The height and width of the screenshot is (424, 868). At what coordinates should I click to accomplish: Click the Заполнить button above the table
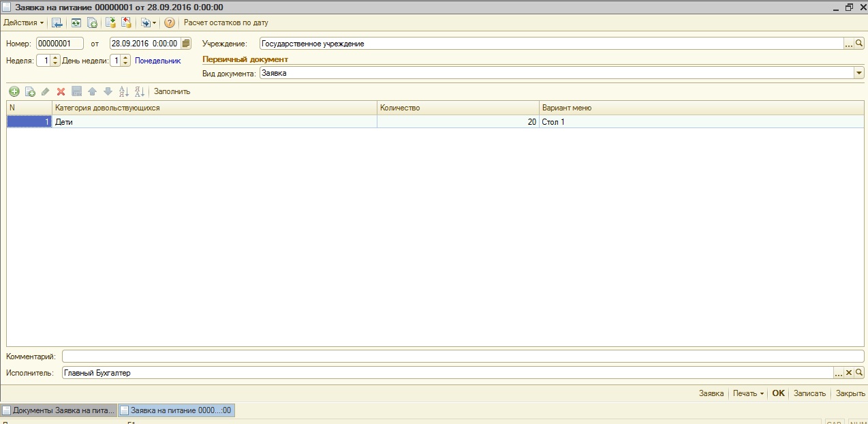click(x=172, y=91)
